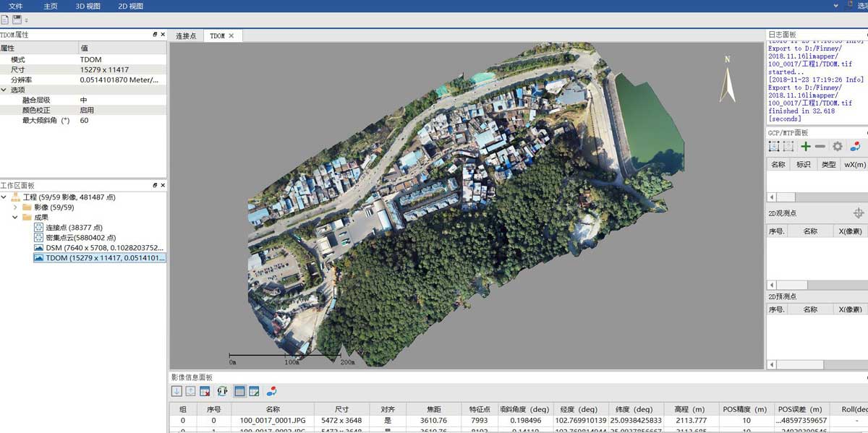Screen dimensions: 868x433
Task: Open GCP/MTP settings gear icon
Action: point(838,147)
